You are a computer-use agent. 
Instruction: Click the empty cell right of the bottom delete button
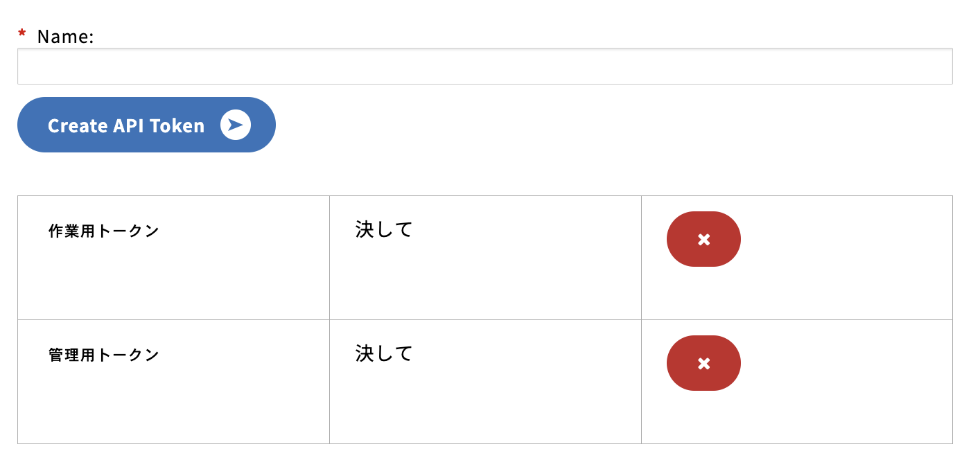pyautogui.click(x=846, y=381)
